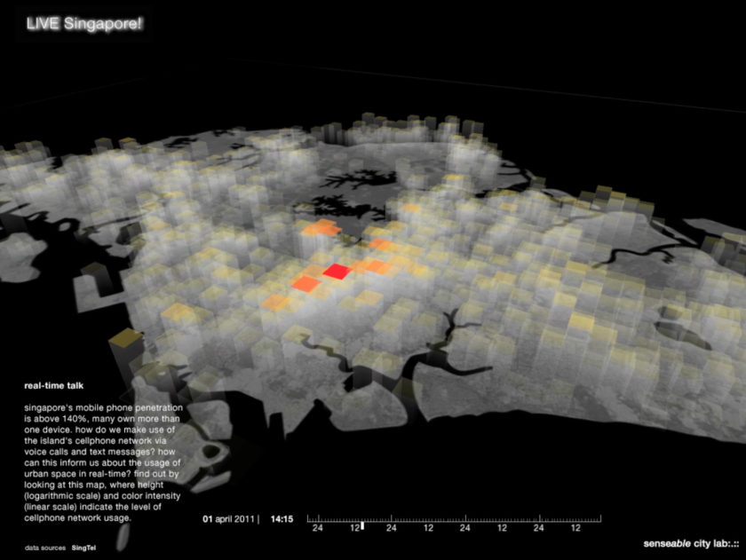
Task: Click the 01 april 2011 date
Action: pos(228,519)
